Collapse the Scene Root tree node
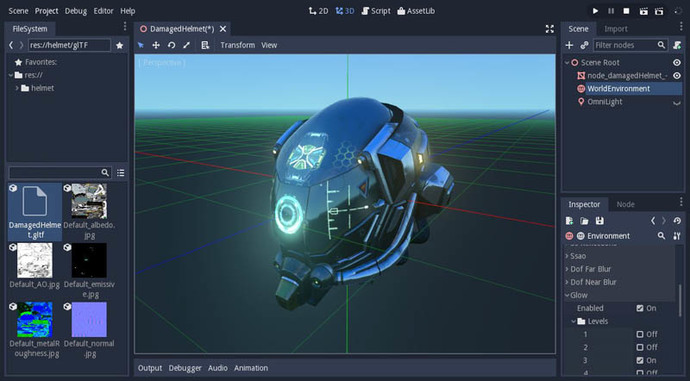Image resolution: width=690 pixels, height=381 pixels. (567, 63)
